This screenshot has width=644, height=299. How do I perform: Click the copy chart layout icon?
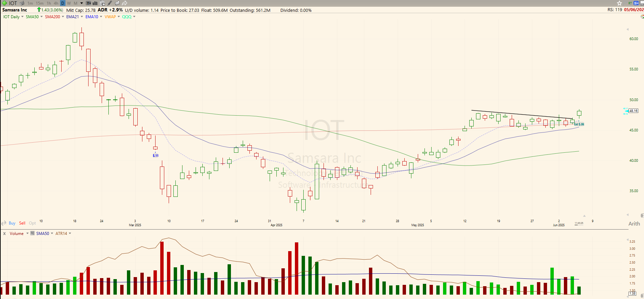[x=117, y=3]
